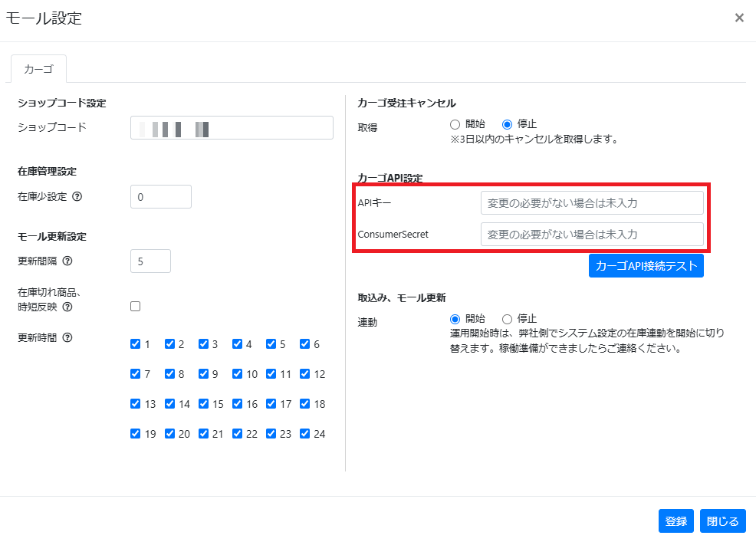
Task: Switch to the カーゴ tab
Action: click(38, 69)
